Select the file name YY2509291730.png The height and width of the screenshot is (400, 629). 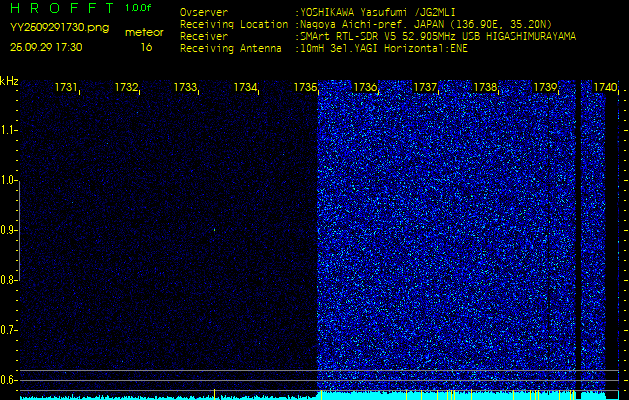(59, 28)
